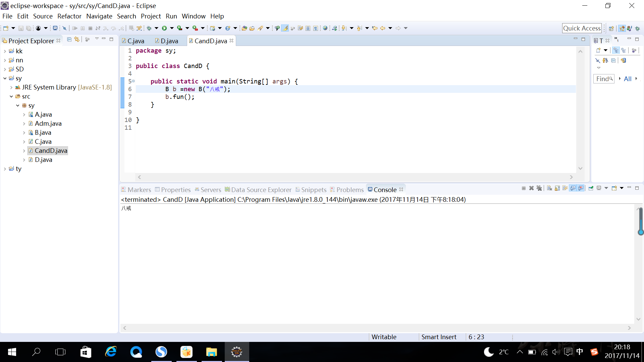Click the Search flashlight toolbar icon
The height and width of the screenshot is (362, 644).
pyautogui.click(x=261, y=28)
